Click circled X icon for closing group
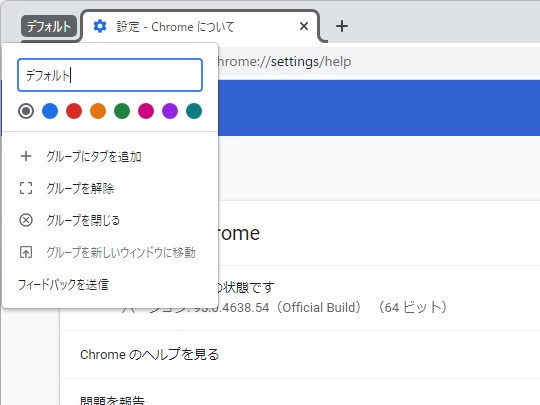 [26, 220]
